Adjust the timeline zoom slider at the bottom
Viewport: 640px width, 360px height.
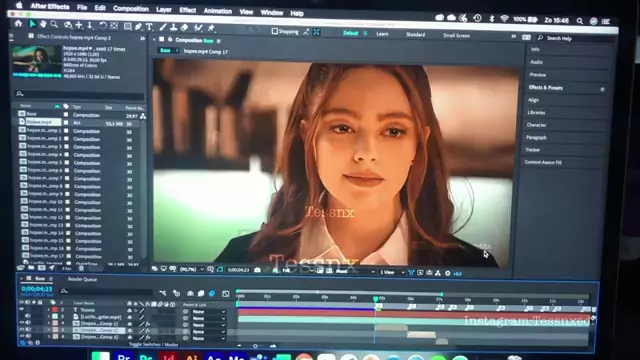(x=256, y=346)
